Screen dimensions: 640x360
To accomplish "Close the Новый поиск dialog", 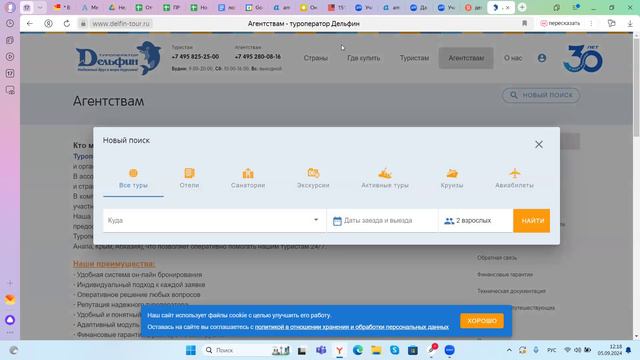I will pyautogui.click(x=539, y=144).
